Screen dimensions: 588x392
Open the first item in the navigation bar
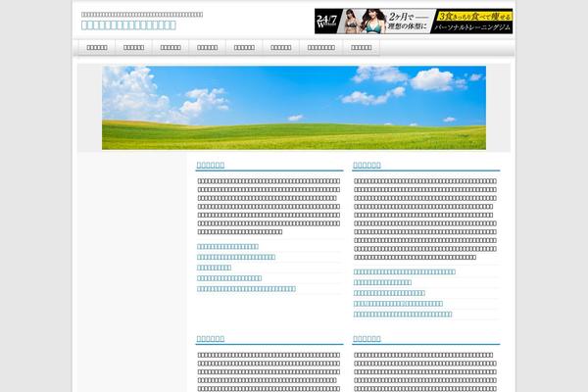pyautogui.click(x=97, y=48)
